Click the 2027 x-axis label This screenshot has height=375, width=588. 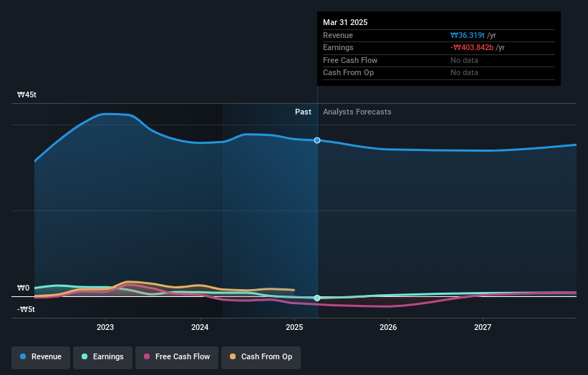[x=483, y=328]
